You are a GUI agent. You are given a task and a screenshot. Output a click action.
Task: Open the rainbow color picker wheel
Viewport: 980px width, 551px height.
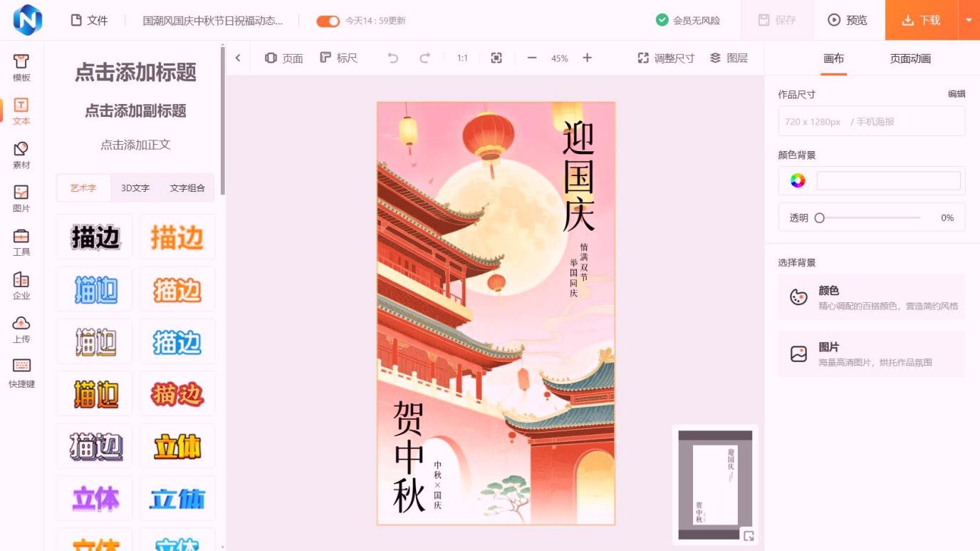pyautogui.click(x=798, y=180)
